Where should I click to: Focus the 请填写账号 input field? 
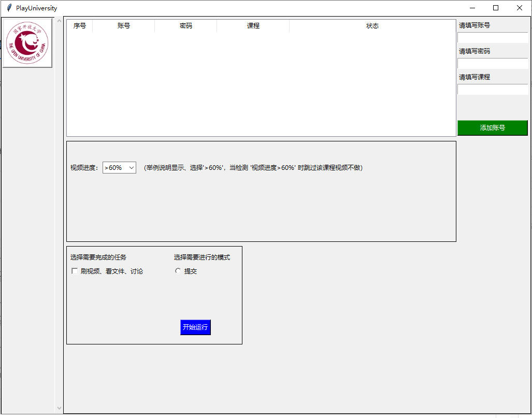492,38
